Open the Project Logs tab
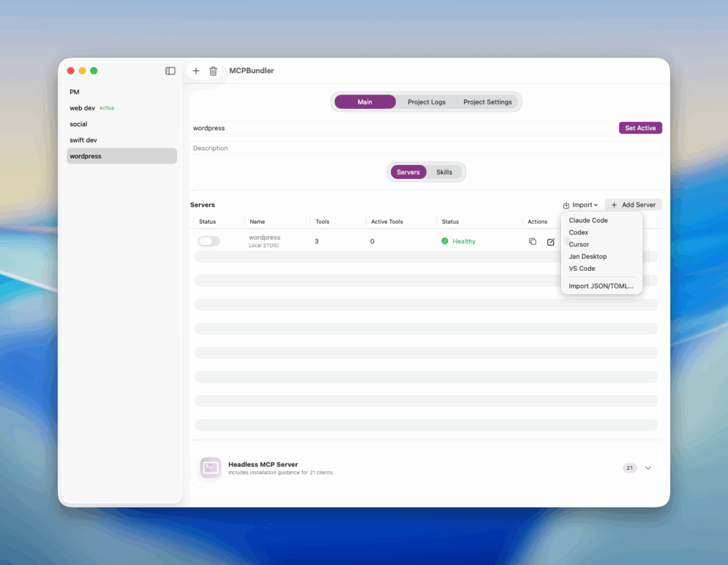Viewport: 728px width, 565px height. click(427, 102)
